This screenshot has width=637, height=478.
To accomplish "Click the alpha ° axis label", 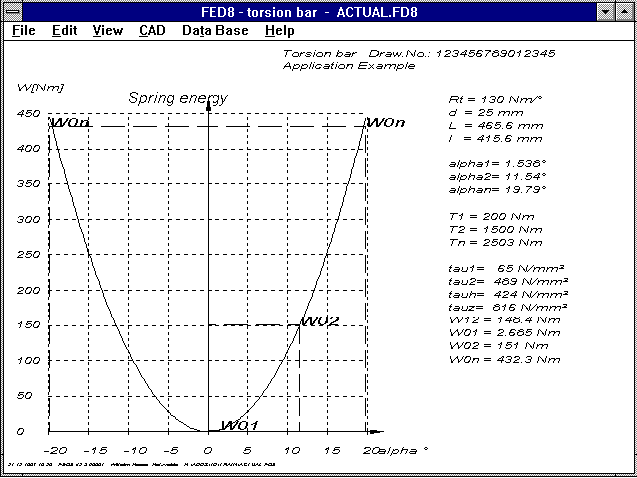I will [x=406, y=450].
